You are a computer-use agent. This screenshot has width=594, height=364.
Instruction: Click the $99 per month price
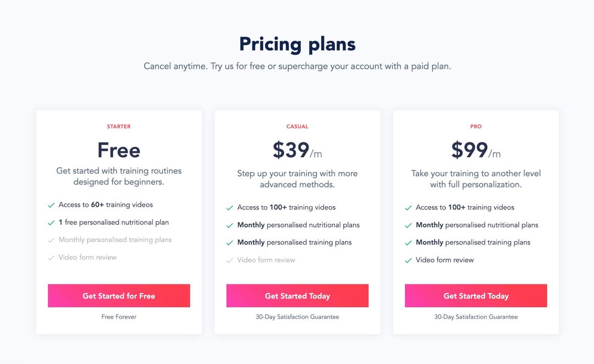click(475, 150)
